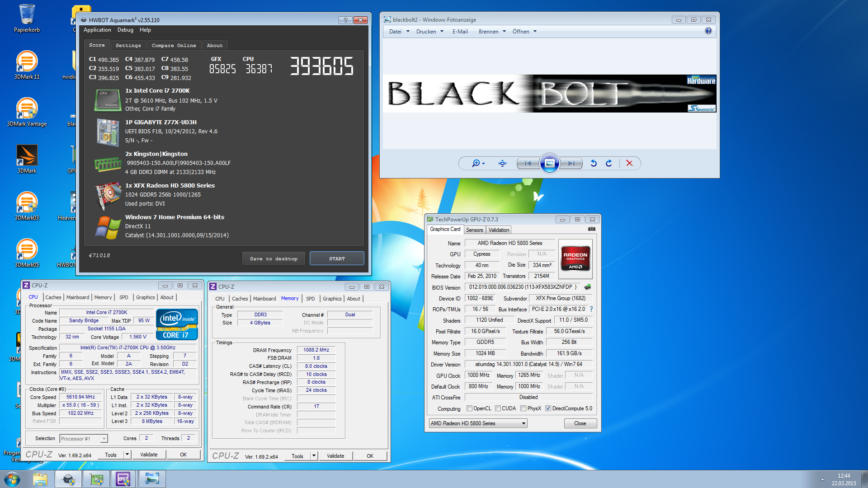Viewport: 868px width, 488px height.
Task: Toggle OpenCL checkbox in GPU-Z
Action: coord(469,408)
